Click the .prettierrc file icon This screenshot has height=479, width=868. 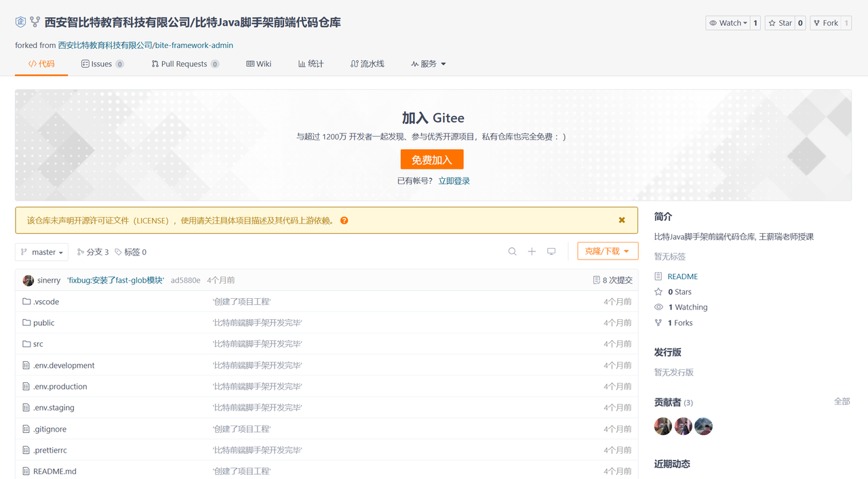pos(26,450)
